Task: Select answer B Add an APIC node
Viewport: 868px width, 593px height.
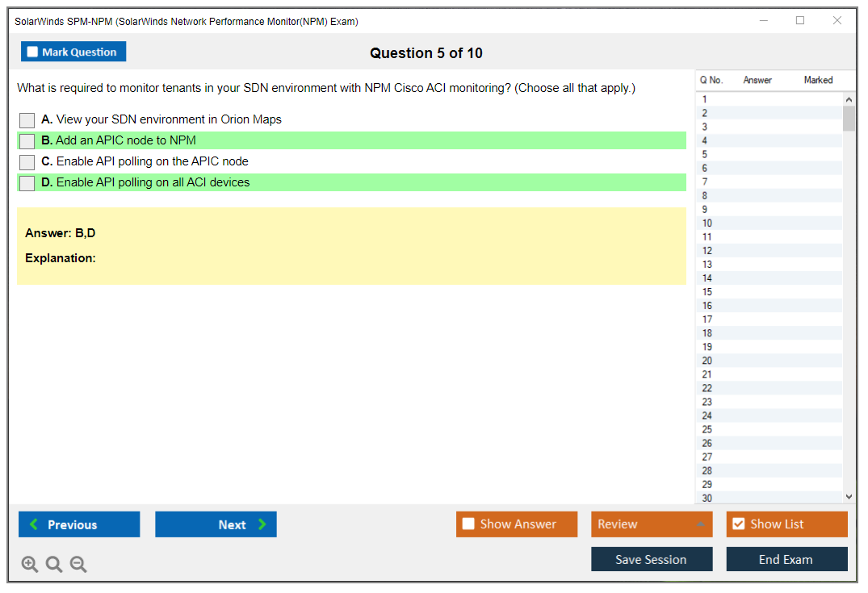Action: pos(27,141)
